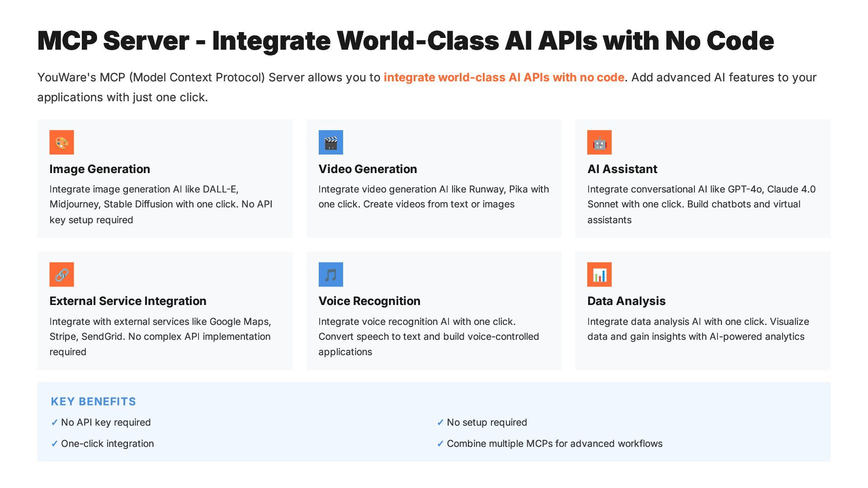Click the Data Analysis heading

[626, 301]
